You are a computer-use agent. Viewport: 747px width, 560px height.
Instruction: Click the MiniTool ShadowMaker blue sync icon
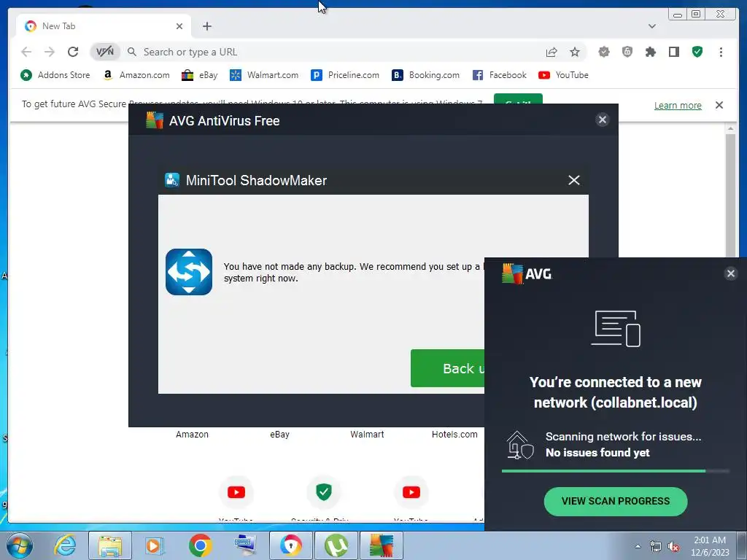pyautogui.click(x=189, y=272)
